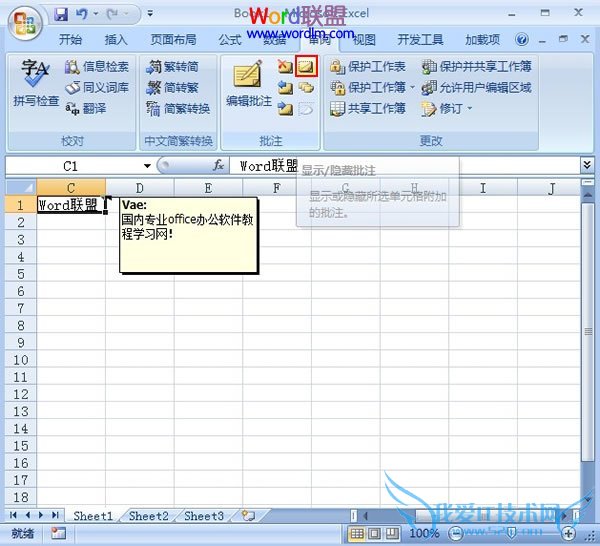
Task: Switch to Page Break Preview
Action: point(391,533)
